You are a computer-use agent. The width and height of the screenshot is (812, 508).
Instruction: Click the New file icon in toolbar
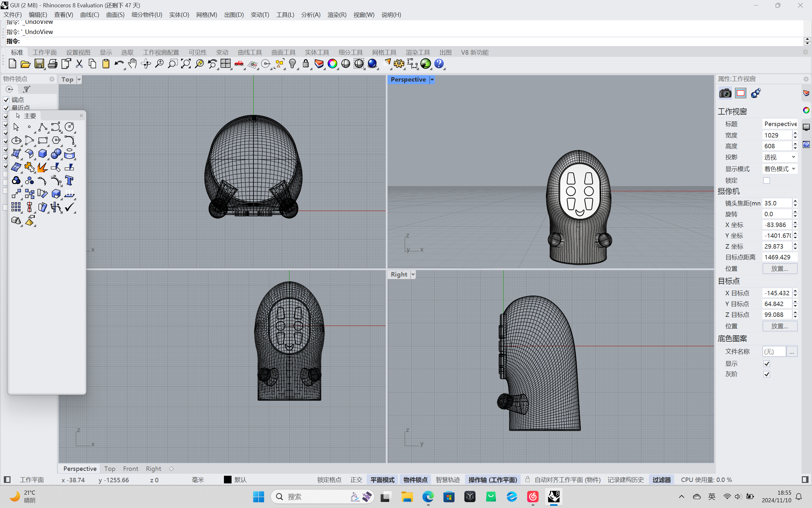point(12,63)
